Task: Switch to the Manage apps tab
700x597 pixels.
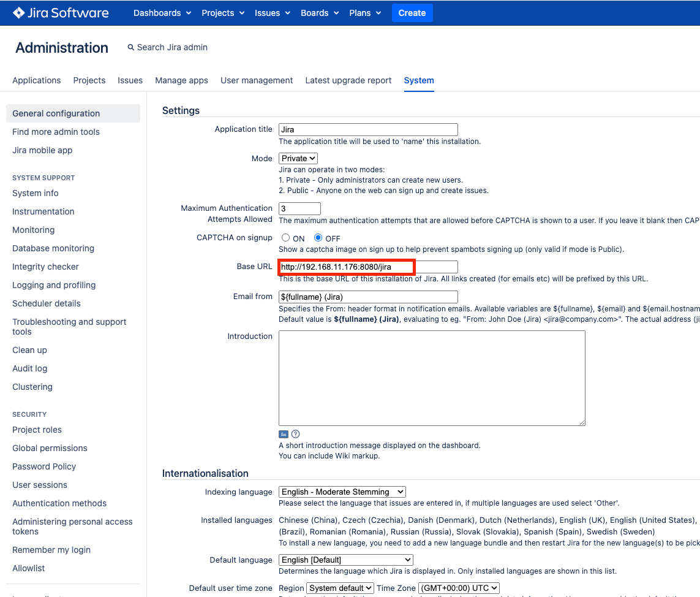Action: [182, 80]
